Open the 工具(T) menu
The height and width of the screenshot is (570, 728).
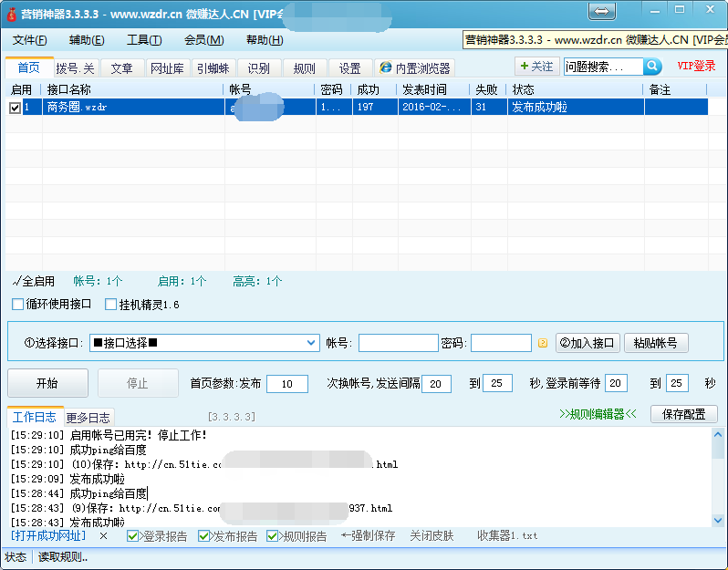click(x=144, y=40)
